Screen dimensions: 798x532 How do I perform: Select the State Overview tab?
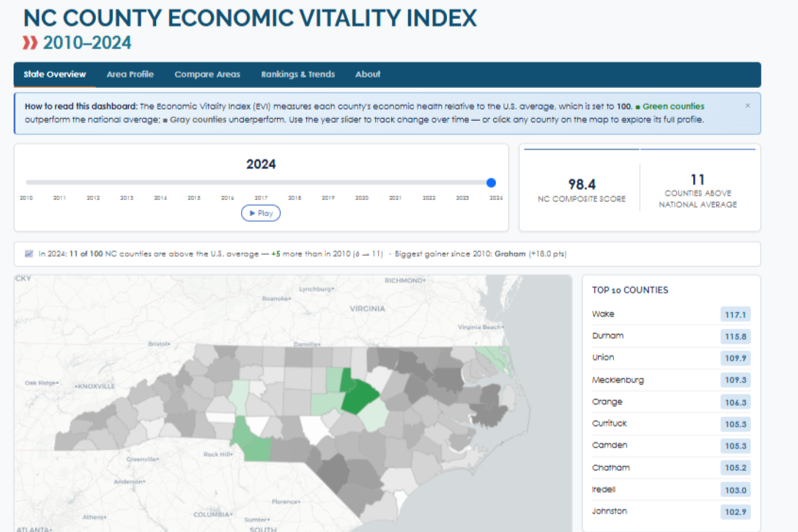point(55,75)
